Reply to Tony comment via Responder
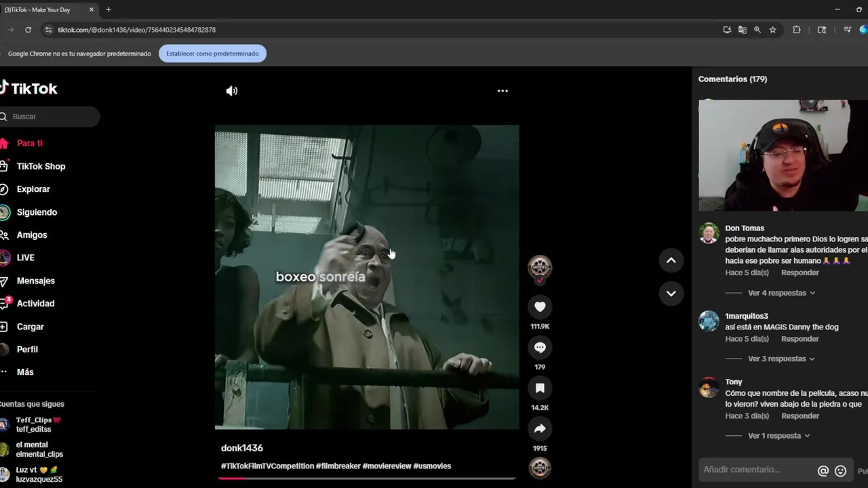Viewport: 868px width, 488px height. click(800, 416)
